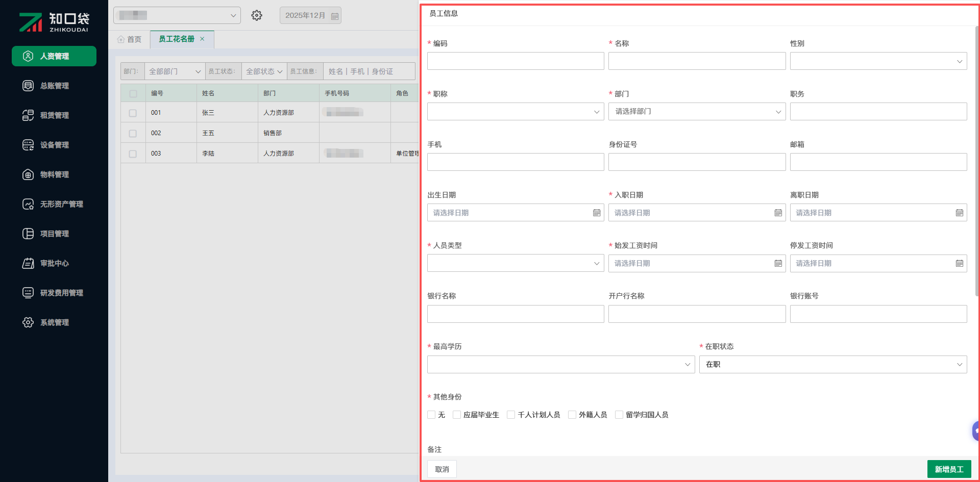The width and height of the screenshot is (980, 482).
Task: Open the 最高学历 dropdown
Action: coord(561,364)
